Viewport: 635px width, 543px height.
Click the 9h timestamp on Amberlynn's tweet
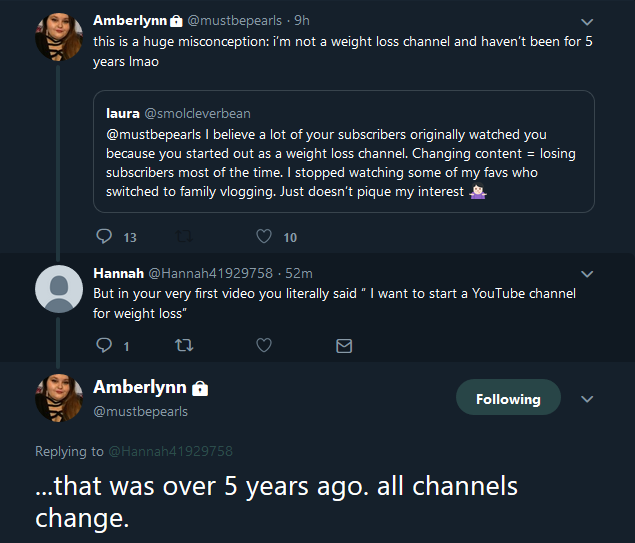coord(302,21)
